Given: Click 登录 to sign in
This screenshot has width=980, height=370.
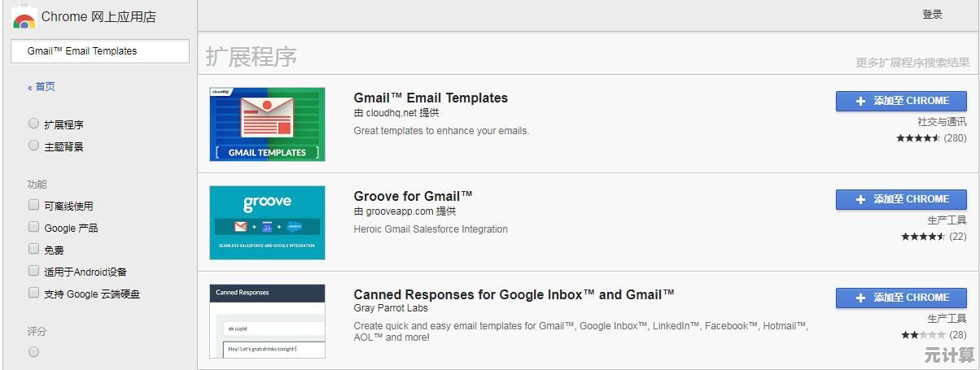Looking at the screenshot, I should pyautogui.click(x=932, y=15).
